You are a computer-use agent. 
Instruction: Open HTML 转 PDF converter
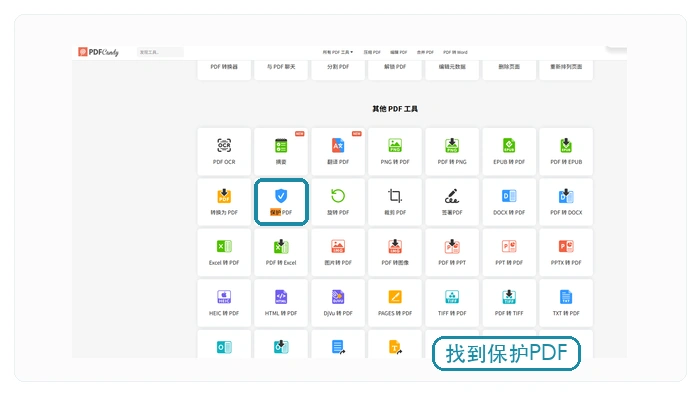point(281,303)
